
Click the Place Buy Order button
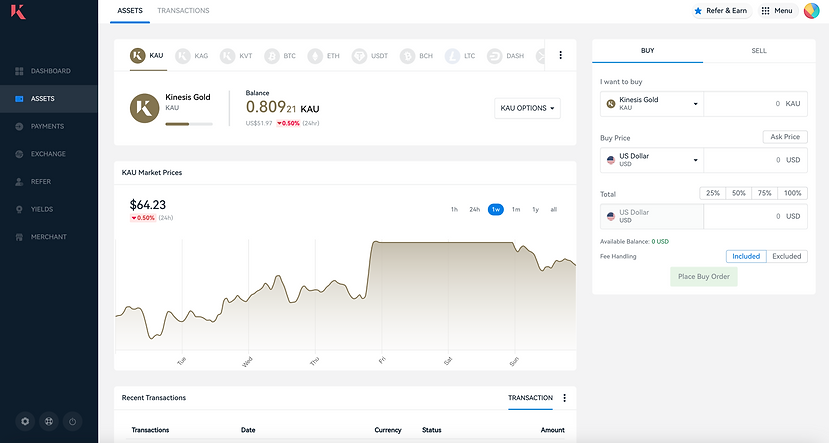703,276
